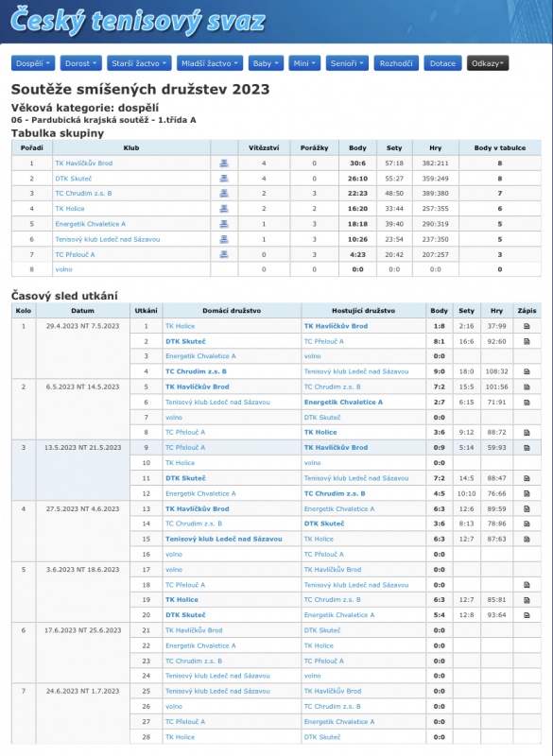Image resolution: width=553 pixels, height=756 pixels.
Task: Open roster icon for TK Havlíčkův Brod
Action: pos(224,163)
